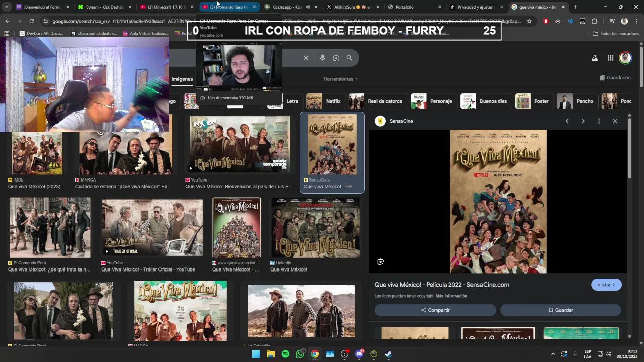Expand hidden system tray icons chevron
The width and height of the screenshot is (644, 362).
pyautogui.click(x=553, y=354)
